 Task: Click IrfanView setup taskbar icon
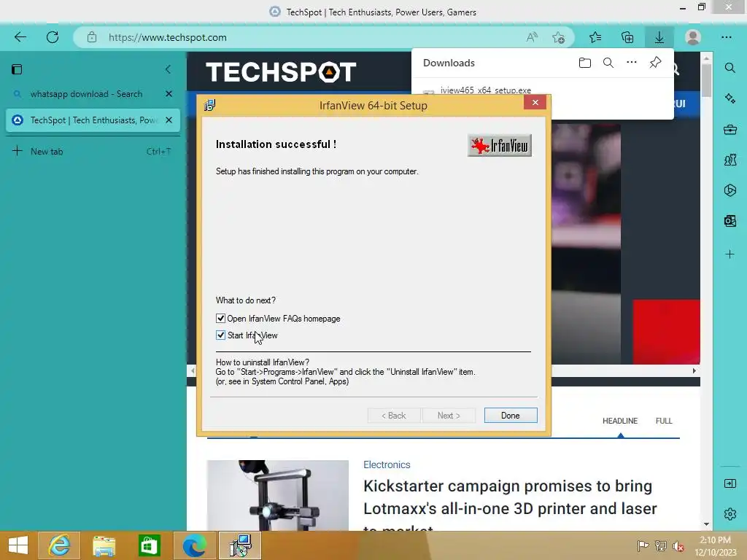click(x=240, y=545)
